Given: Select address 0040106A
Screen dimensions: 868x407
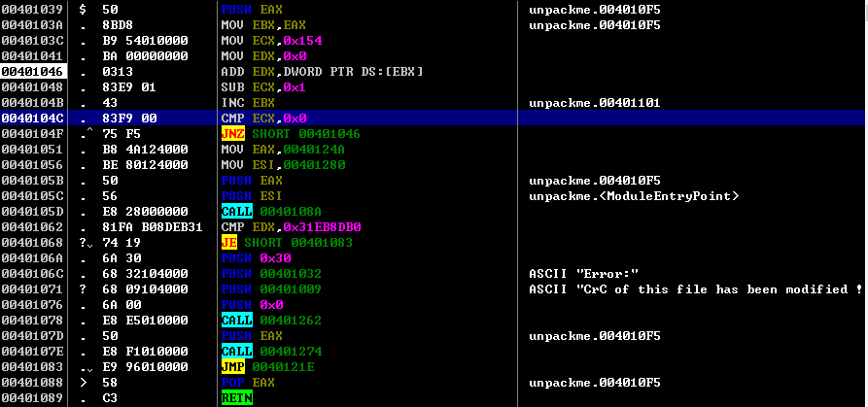Looking at the screenshot, I should coord(33,257).
